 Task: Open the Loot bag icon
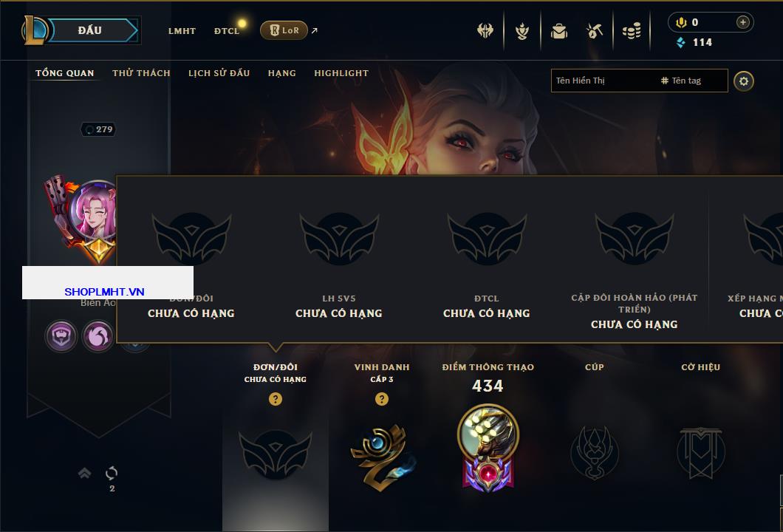(559, 32)
